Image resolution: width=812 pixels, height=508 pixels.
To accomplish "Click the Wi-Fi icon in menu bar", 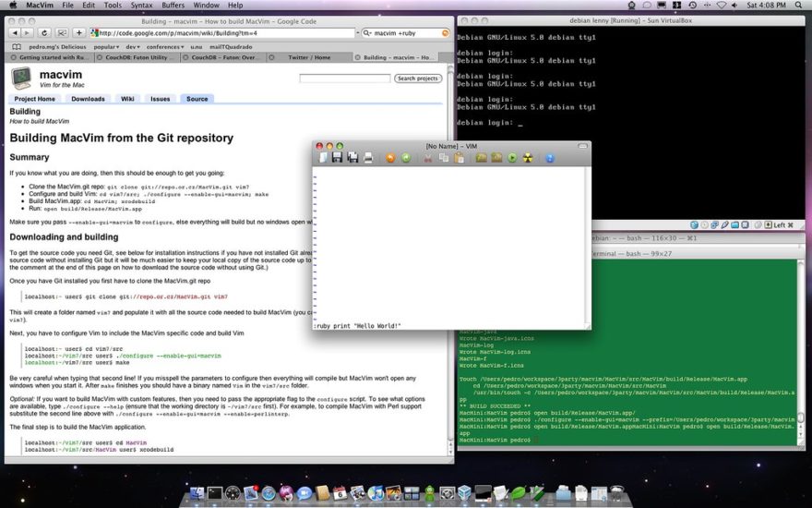I will coord(722,6).
